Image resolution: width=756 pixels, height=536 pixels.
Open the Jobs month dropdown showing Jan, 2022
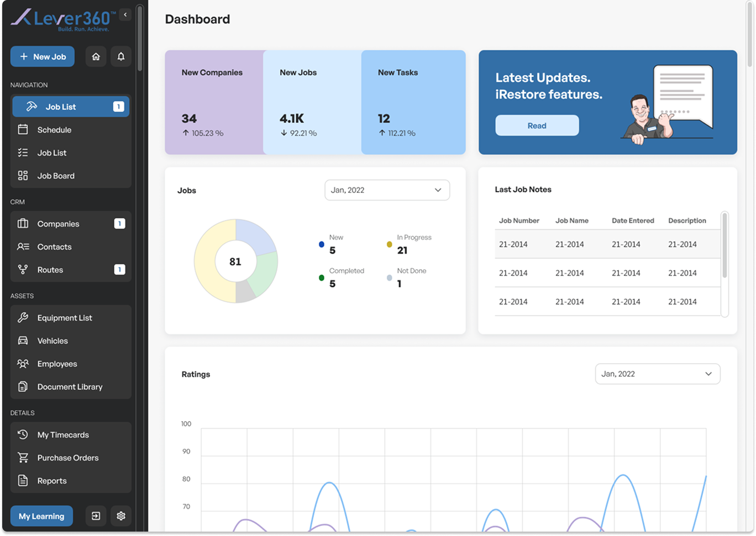click(387, 190)
